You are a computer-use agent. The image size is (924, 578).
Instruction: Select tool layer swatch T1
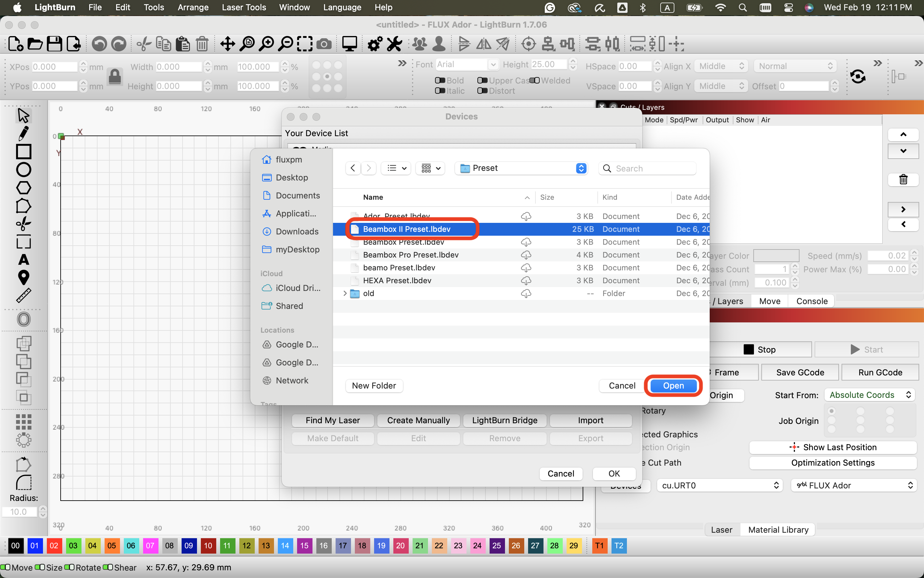click(599, 546)
